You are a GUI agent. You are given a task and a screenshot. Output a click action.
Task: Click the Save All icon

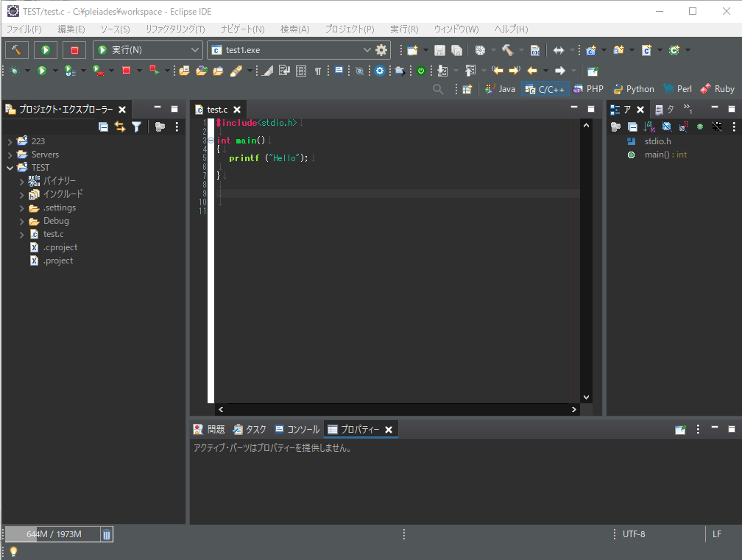(456, 50)
